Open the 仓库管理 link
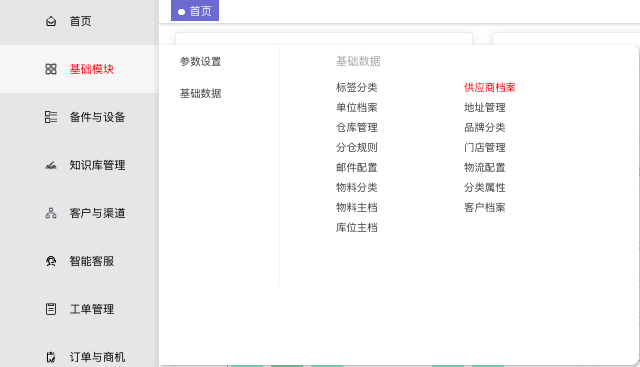The width and height of the screenshot is (640, 367). click(x=356, y=127)
